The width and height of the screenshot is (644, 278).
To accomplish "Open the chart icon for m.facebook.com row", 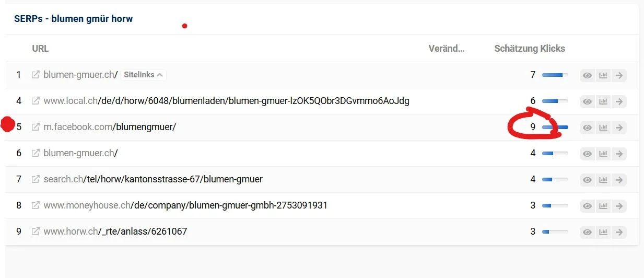I will pyautogui.click(x=603, y=128).
